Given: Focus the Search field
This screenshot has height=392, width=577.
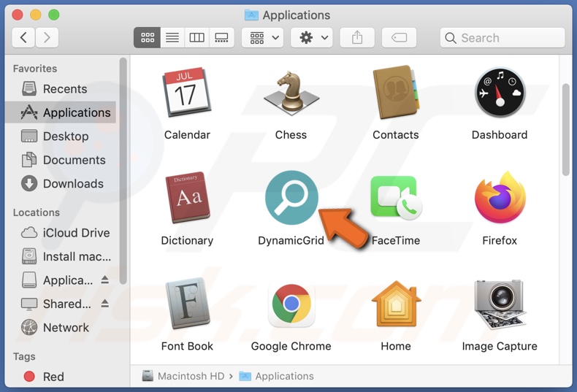Looking at the screenshot, I should pyautogui.click(x=503, y=37).
